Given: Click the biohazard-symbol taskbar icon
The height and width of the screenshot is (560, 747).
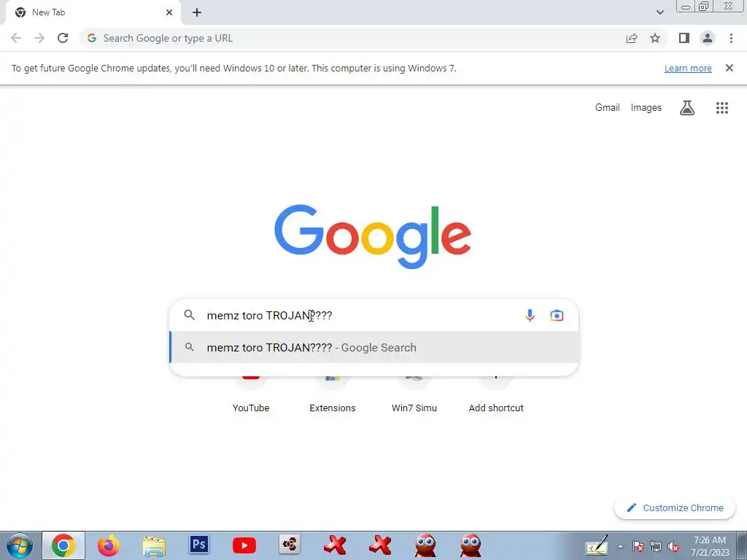Looking at the screenshot, I should 289,545.
